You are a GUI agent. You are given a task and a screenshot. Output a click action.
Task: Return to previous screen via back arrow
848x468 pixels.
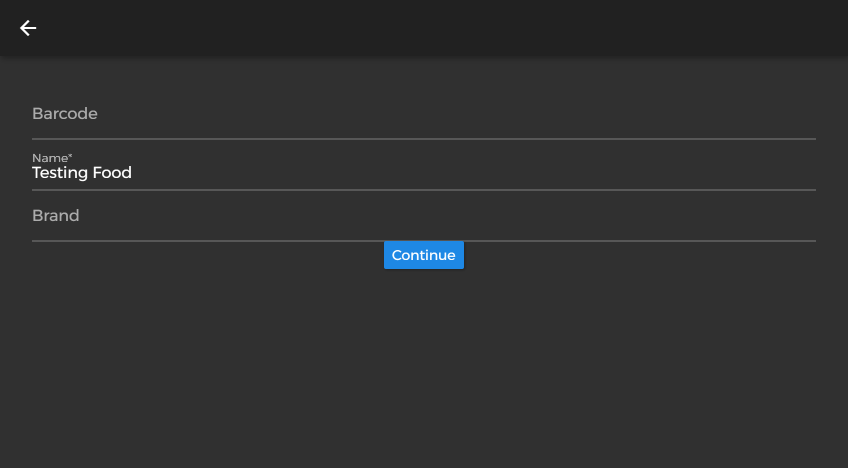28,28
